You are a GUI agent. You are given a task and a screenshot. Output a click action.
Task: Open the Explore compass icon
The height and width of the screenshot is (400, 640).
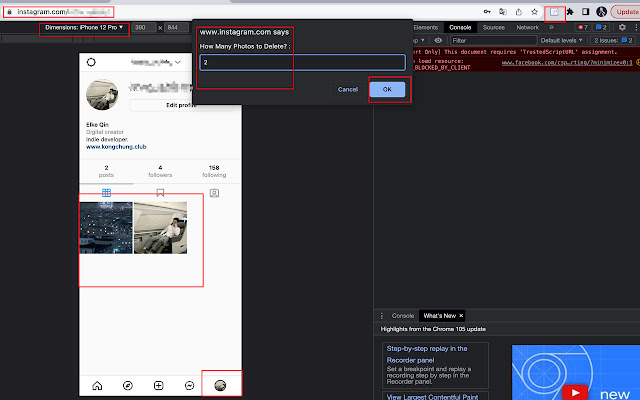tap(127, 385)
